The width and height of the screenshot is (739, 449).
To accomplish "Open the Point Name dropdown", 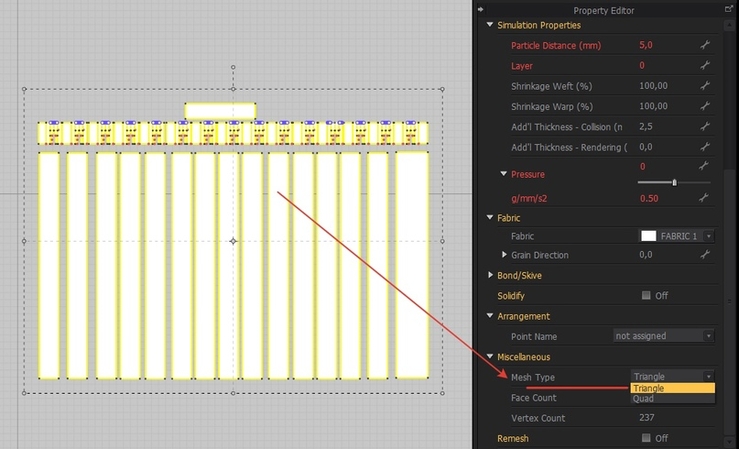I will coord(664,336).
